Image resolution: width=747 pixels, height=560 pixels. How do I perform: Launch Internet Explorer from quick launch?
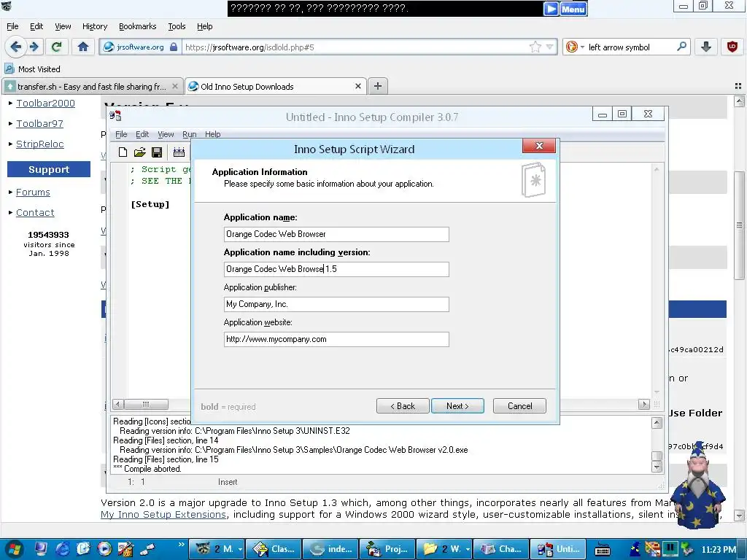click(x=63, y=549)
